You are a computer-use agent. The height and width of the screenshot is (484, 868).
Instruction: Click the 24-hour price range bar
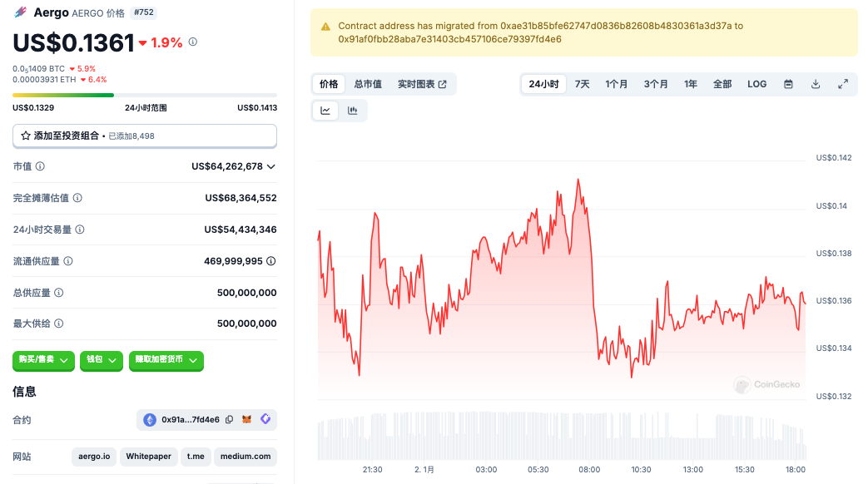145,95
